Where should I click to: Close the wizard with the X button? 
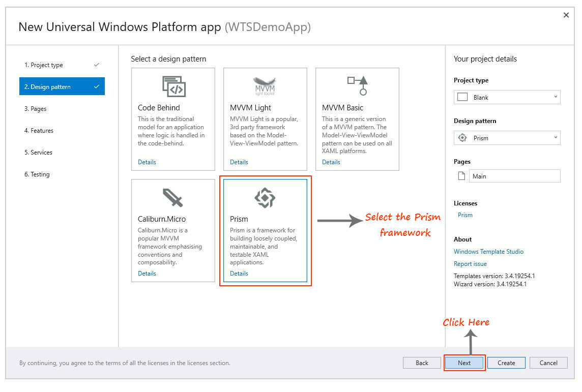click(566, 15)
